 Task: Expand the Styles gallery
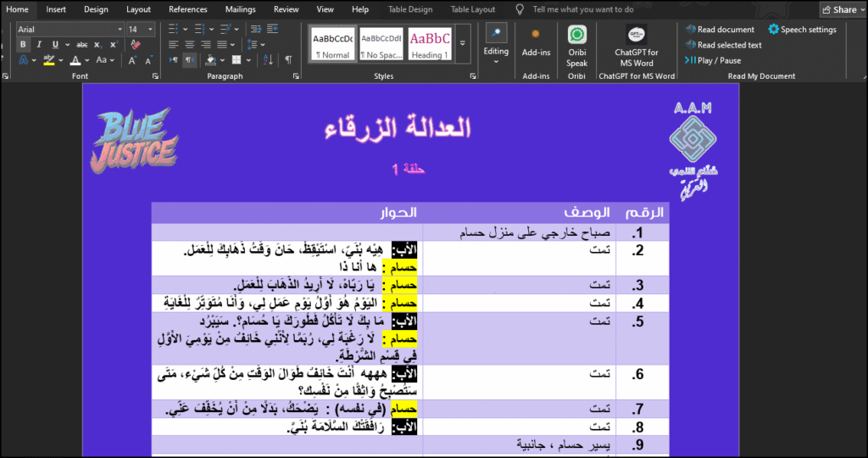pos(463,43)
